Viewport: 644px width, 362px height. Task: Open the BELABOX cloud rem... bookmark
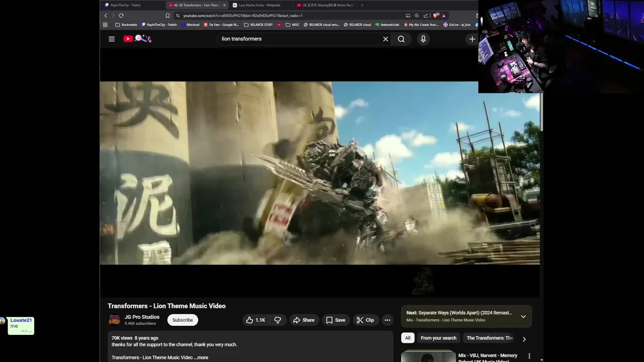pyautogui.click(x=321, y=25)
